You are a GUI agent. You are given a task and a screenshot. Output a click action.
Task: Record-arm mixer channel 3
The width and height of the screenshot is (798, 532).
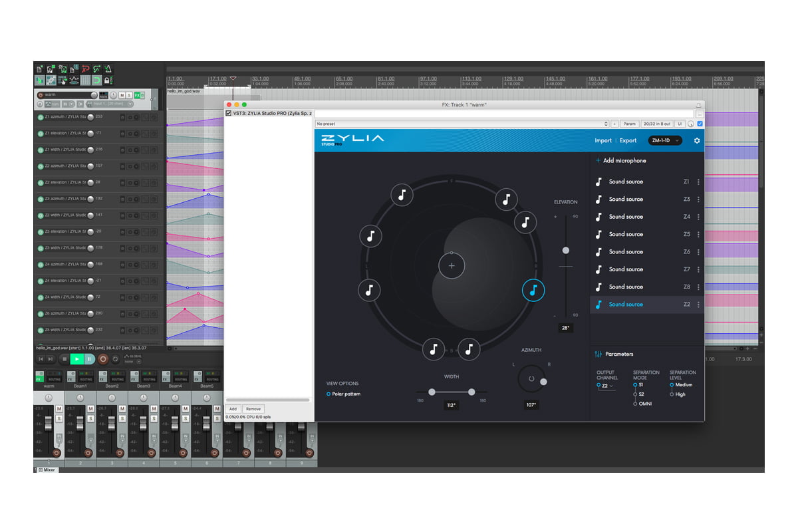click(120, 453)
